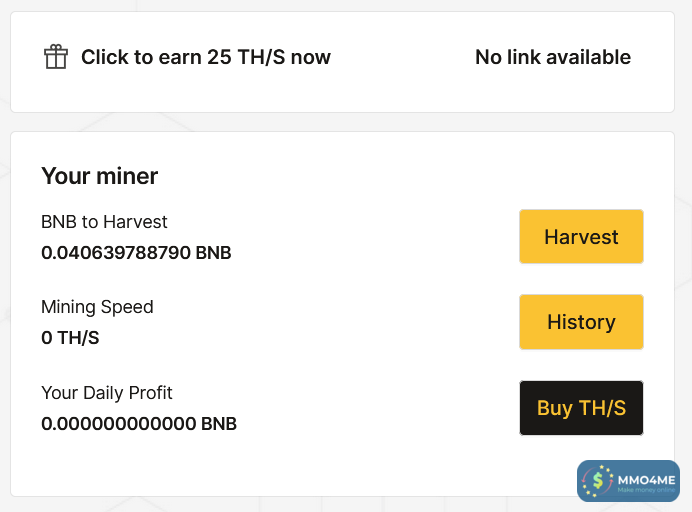Screen dimensions: 692x512
Task: Click the black Buy TH/S button
Action: [581, 408]
